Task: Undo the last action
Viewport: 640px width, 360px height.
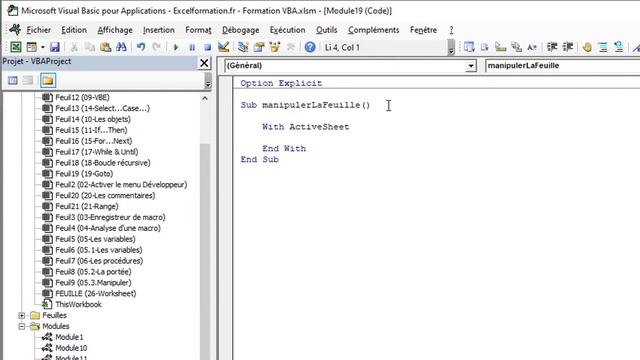Action: coord(141,47)
